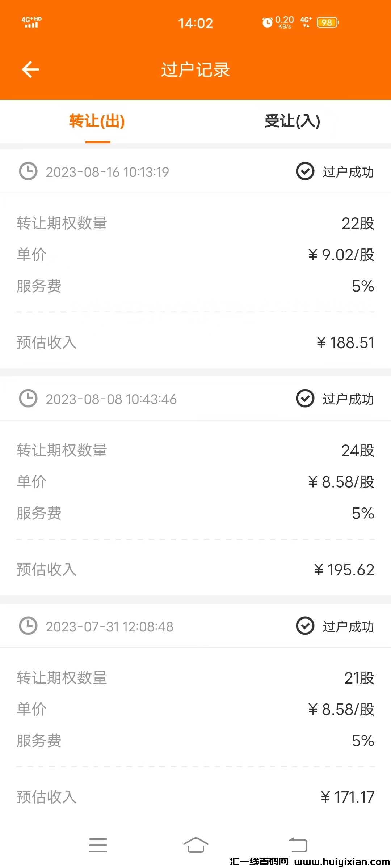Tap the 22股 transfer quantity value
This screenshot has width=391, height=868.
[358, 224]
